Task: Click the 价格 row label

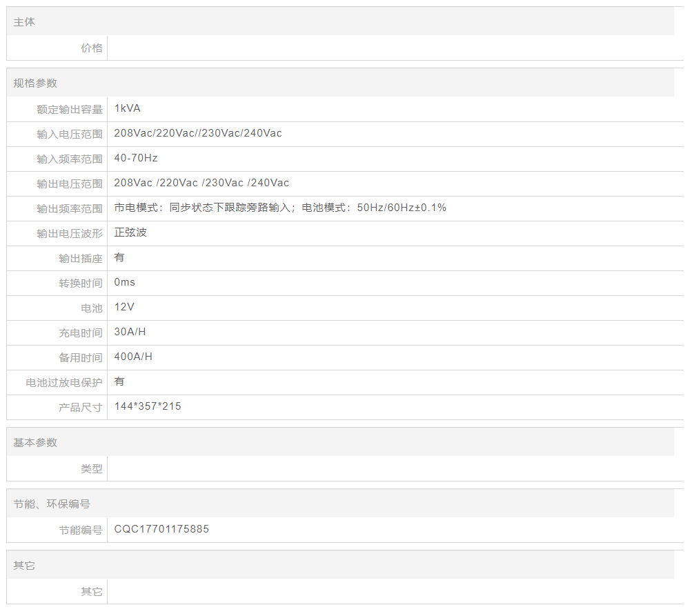Action: tap(91, 48)
